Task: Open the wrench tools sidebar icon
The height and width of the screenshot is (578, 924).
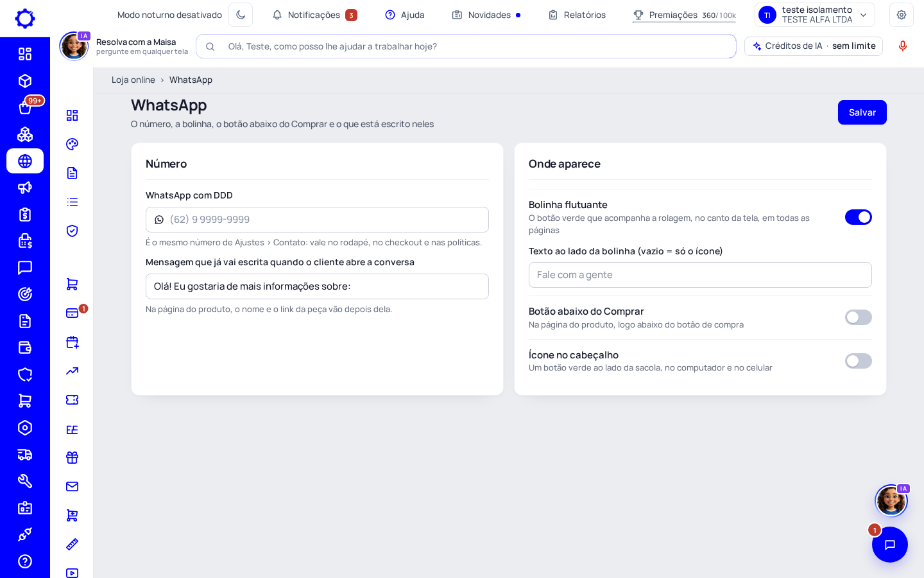Action: [25, 481]
